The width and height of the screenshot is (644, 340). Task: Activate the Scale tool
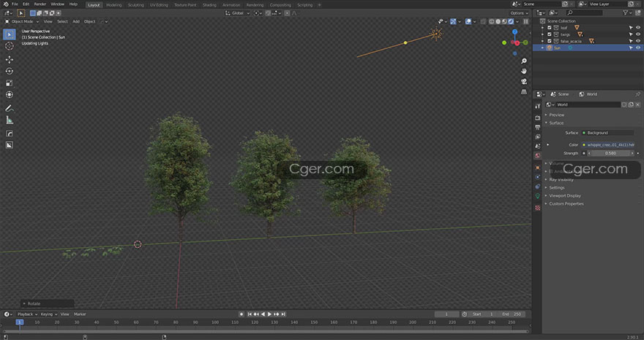pos(9,83)
